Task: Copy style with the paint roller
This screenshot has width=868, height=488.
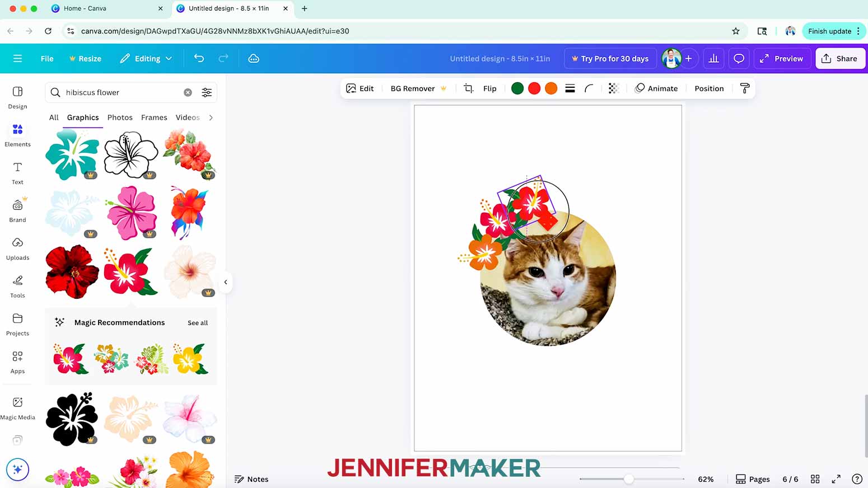Action: pyautogui.click(x=745, y=88)
